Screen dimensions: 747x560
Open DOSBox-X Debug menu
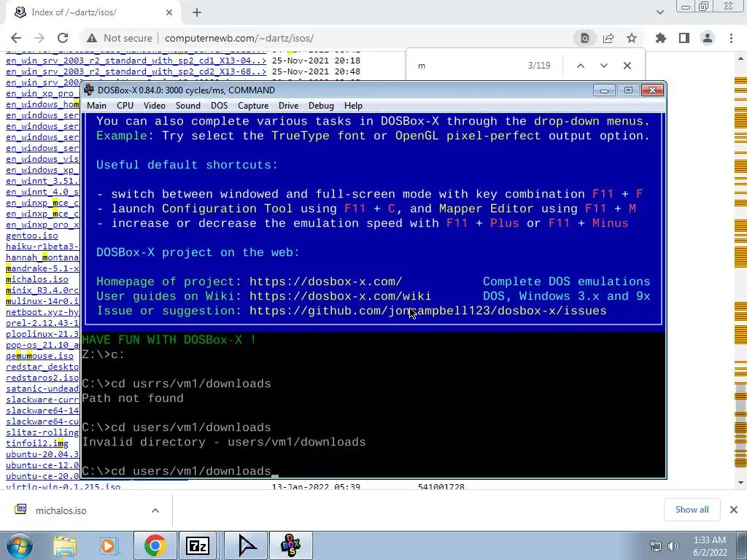(x=321, y=106)
